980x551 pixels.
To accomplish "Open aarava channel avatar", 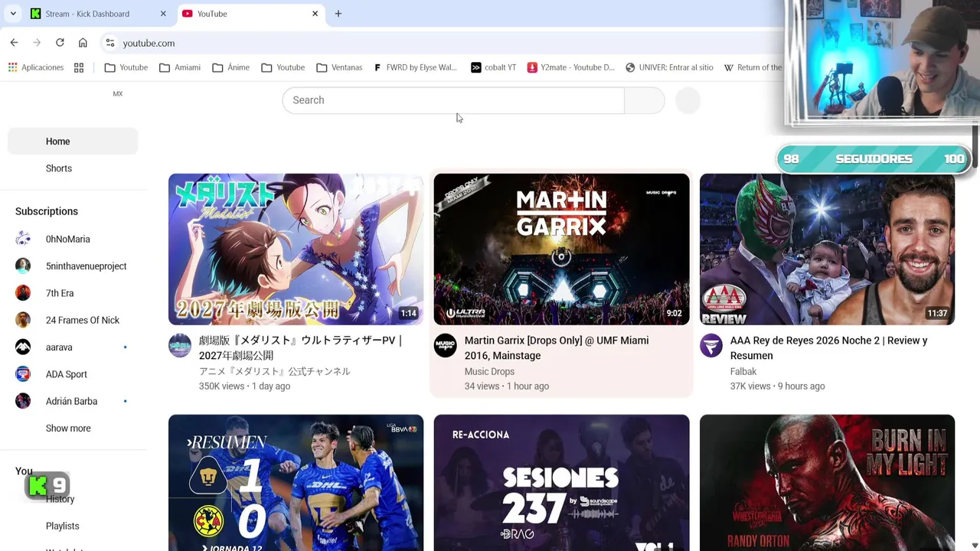I will point(23,347).
